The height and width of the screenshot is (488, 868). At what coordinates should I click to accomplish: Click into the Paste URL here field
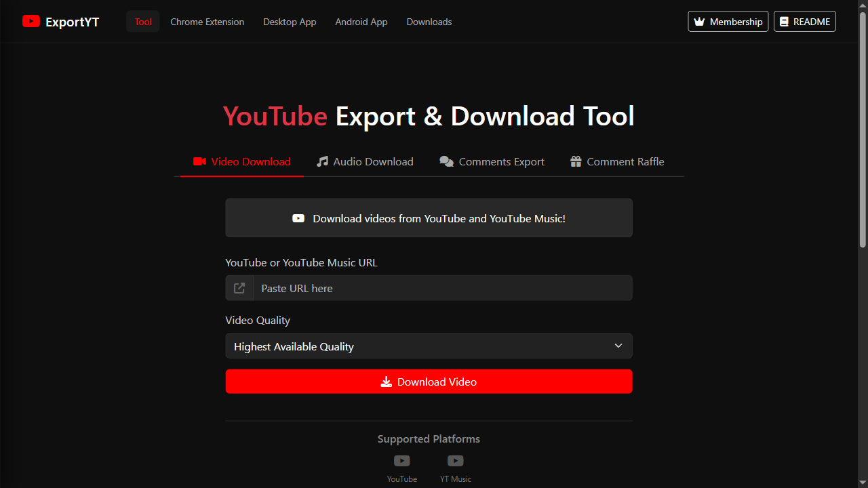click(x=443, y=288)
